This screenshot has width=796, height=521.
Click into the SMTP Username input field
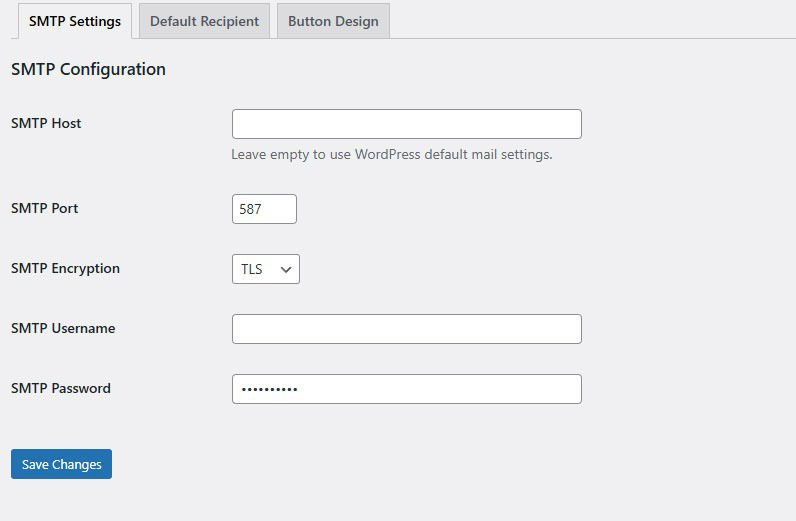coord(407,329)
